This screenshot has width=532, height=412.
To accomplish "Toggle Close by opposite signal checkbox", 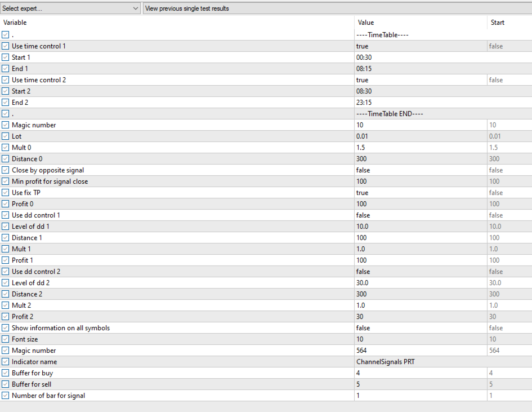I will point(6,170).
